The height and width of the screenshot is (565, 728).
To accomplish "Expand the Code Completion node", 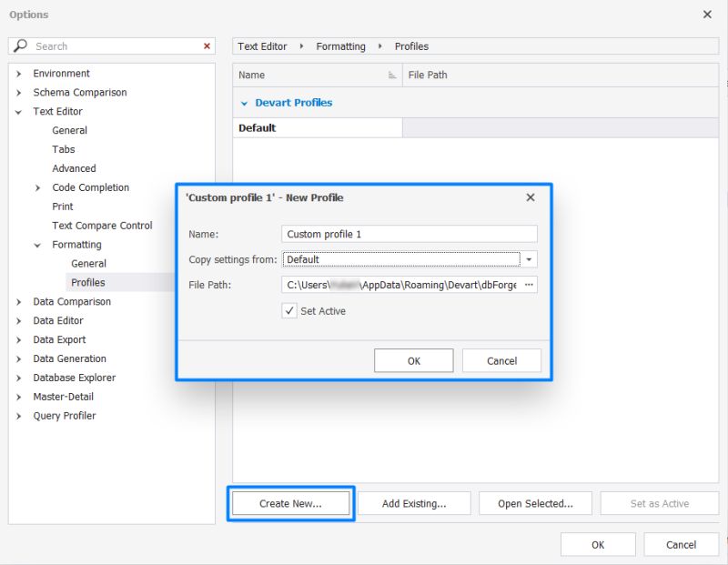I will [x=36, y=187].
